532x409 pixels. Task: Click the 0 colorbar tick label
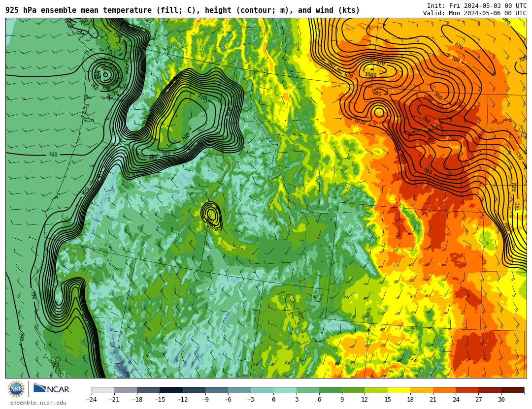(273, 400)
